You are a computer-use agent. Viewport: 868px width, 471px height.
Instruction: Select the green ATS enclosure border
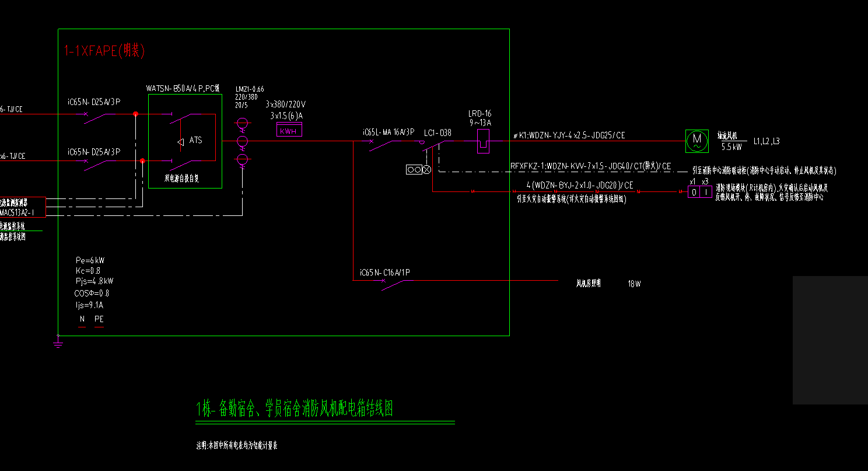tap(185, 141)
